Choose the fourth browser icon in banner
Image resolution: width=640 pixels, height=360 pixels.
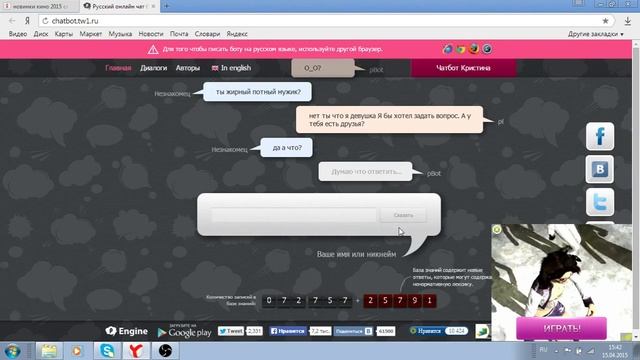[x=487, y=49]
